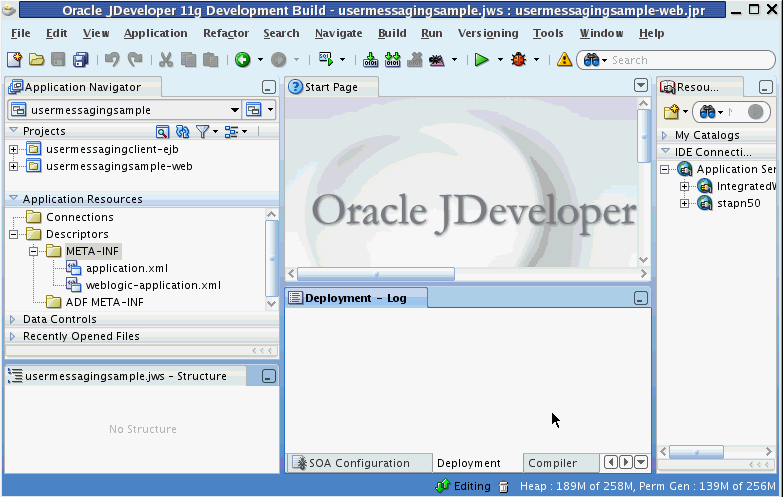Click the green Run play icon

pos(481,60)
